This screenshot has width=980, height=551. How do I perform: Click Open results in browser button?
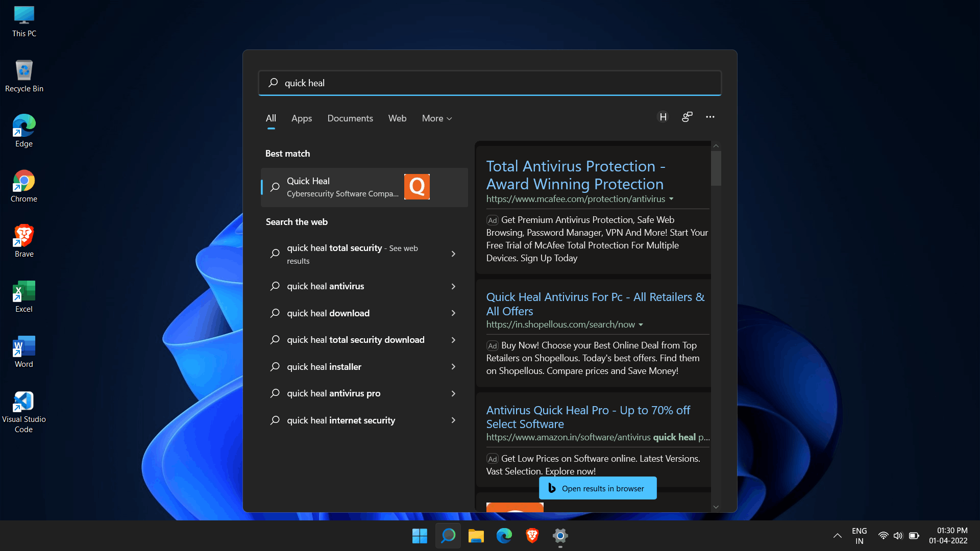coord(598,488)
